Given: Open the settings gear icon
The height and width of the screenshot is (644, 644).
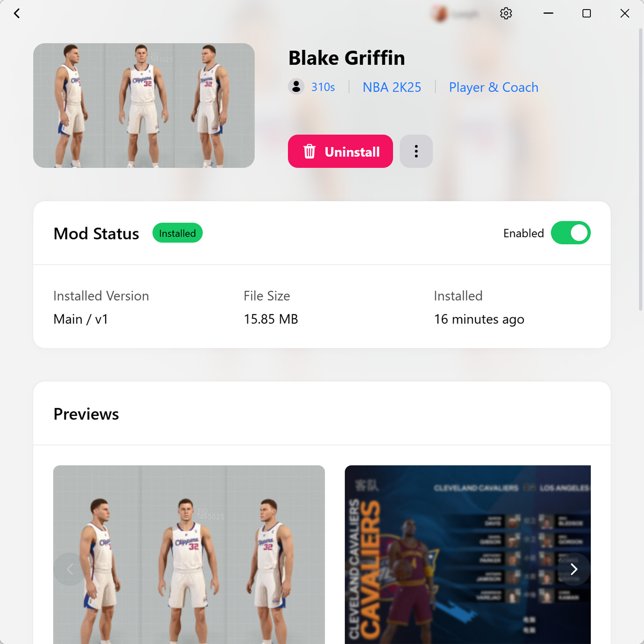Looking at the screenshot, I should click(x=506, y=13).
